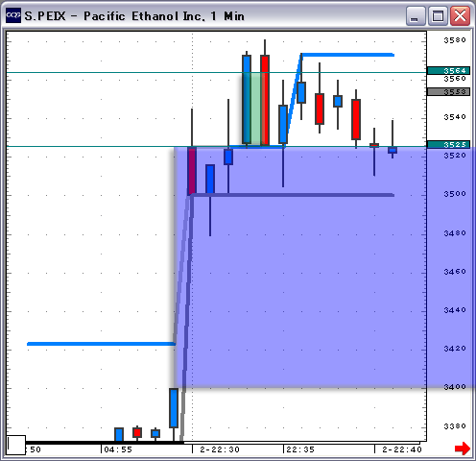Click the green highlighted candle area

tap(256, 109)
